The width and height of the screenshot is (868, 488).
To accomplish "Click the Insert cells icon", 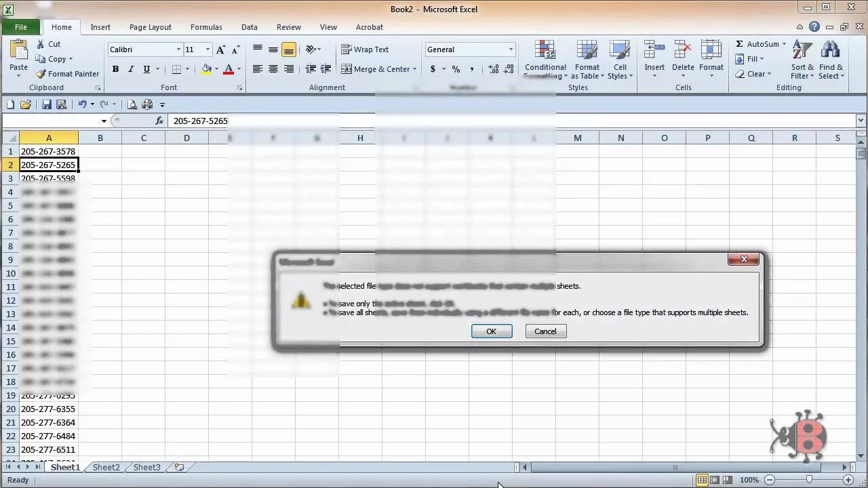I will coord(654,50).
